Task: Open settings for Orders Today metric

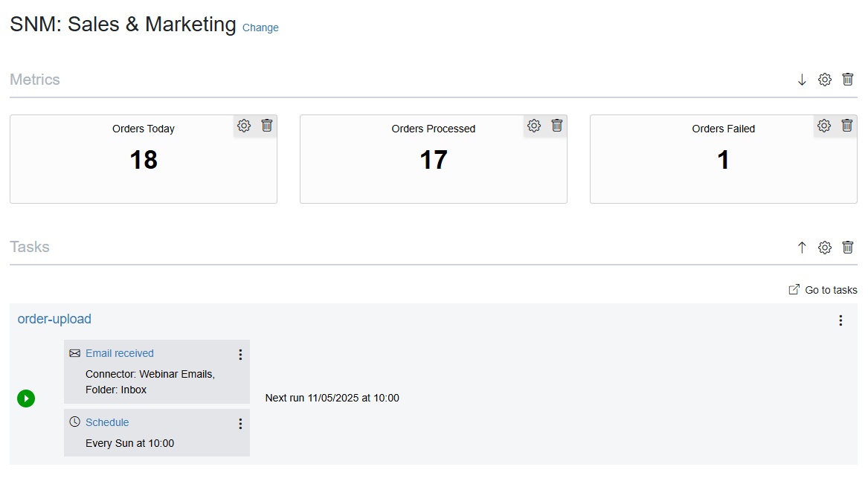Action: tap(243, 126)
